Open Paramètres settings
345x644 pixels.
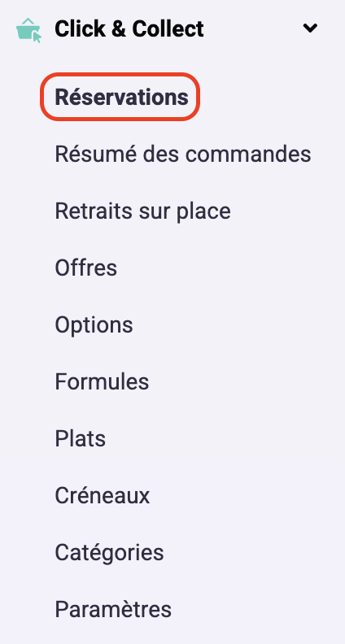(113, 610)
